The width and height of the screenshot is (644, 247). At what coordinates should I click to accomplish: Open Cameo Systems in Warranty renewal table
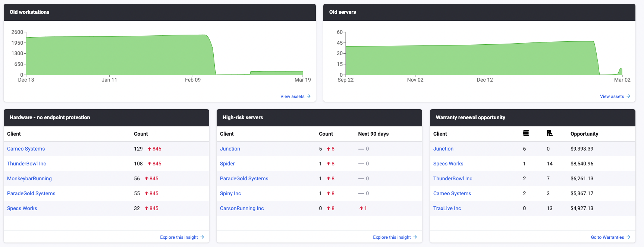pos(452,193)
